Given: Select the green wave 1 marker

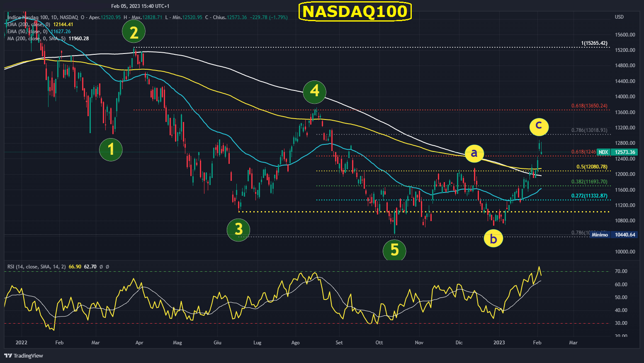Looking at the screenshot, I should [111, 150].
